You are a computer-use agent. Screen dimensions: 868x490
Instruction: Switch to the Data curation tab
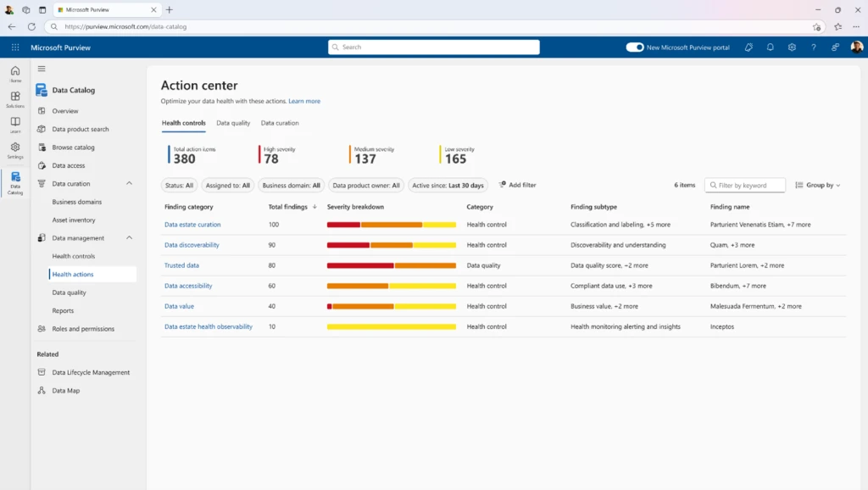coord(281,123)
